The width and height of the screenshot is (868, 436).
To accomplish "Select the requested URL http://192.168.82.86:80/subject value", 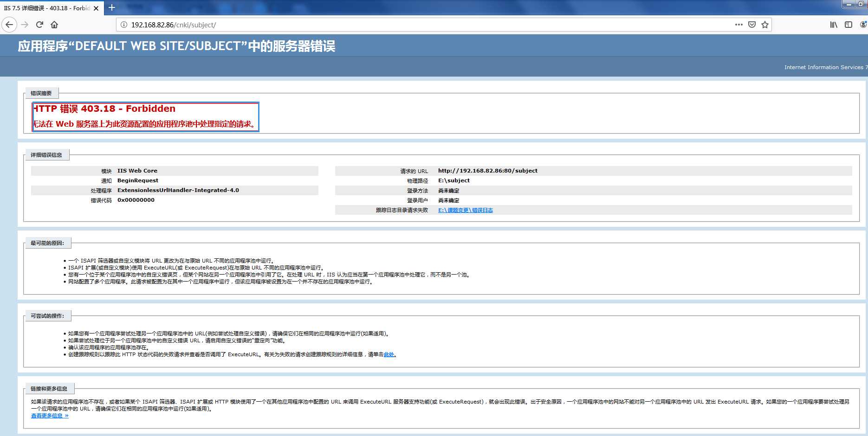I will [488, 171].
